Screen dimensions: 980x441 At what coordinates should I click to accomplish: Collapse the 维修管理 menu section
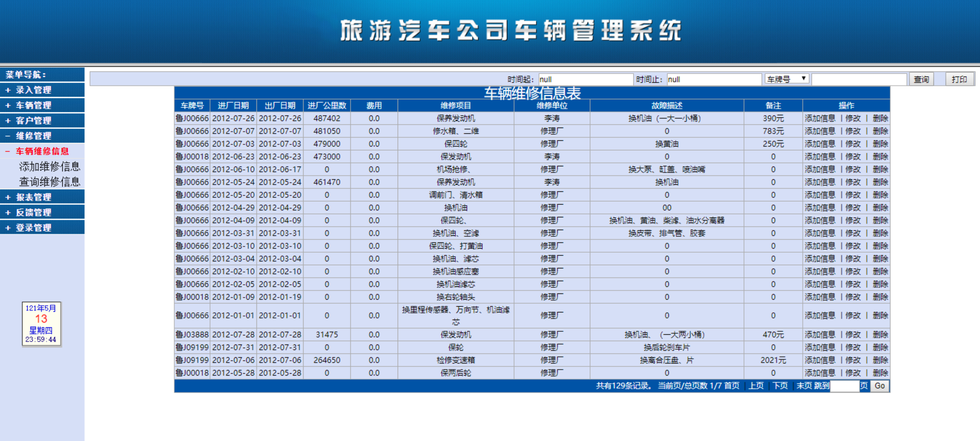coord(42,136)
